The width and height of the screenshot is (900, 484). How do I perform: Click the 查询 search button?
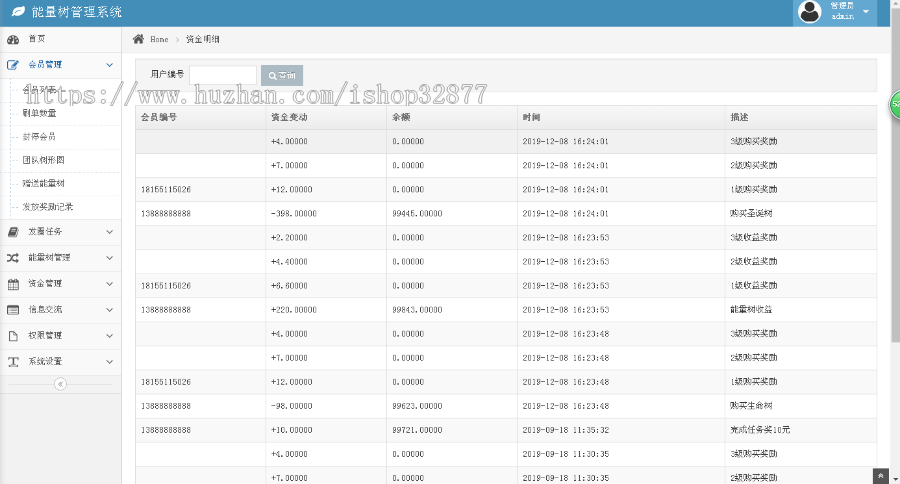(282, 75)
